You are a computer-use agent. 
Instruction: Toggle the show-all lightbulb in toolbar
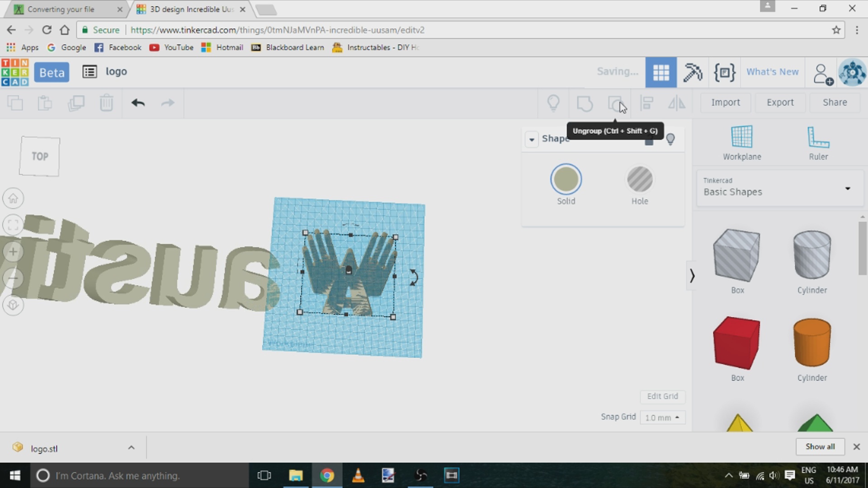(553, 103)
